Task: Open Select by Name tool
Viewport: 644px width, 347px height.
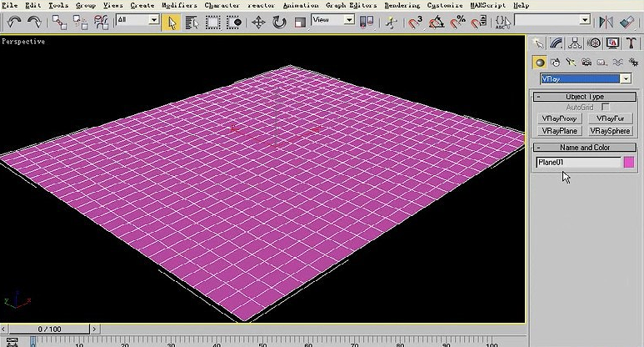Action: 191,22
